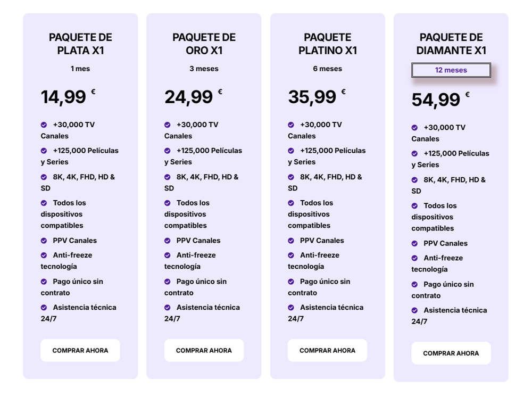
Task: Click checkmark beside Diamante +125,000 Películas
Action: [414, 154]
